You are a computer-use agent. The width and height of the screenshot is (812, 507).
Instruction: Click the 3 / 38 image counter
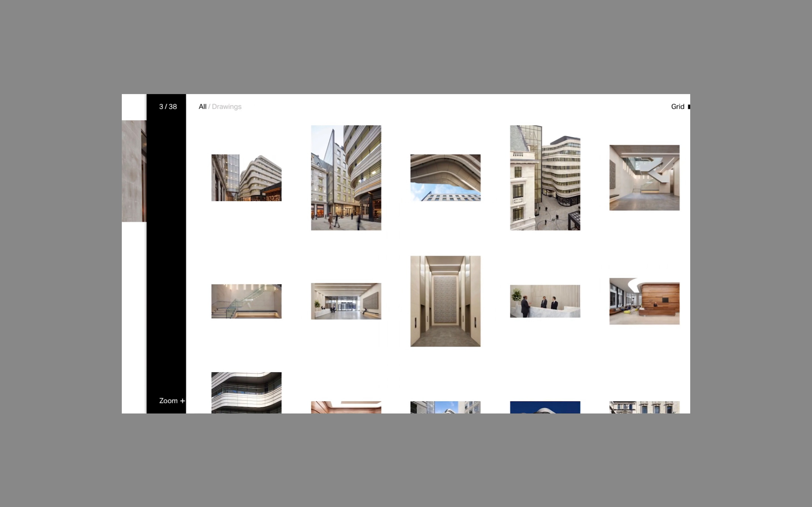(x=168, y=107)
